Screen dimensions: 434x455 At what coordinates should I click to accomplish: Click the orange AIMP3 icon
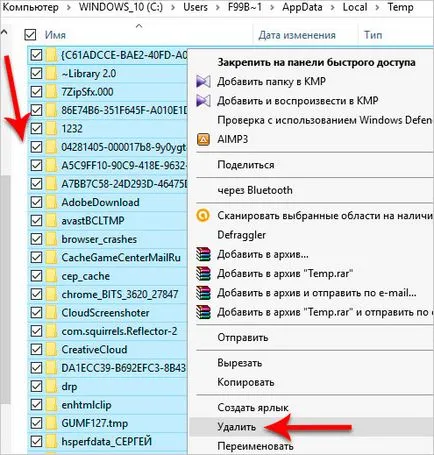point(203,139)
